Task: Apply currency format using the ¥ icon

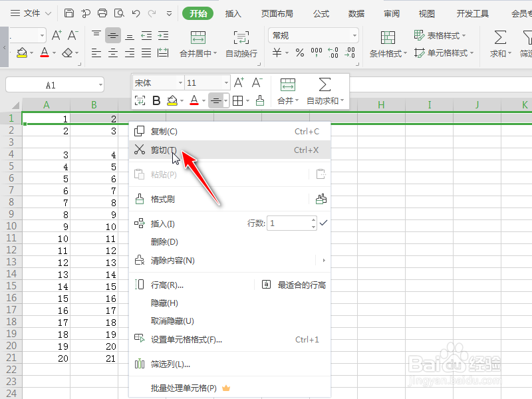Action: [277, 53]
